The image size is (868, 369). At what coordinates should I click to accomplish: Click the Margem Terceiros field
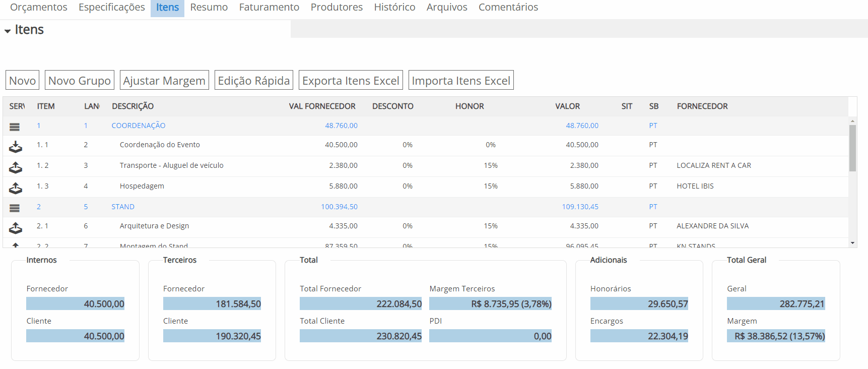point(491,303)
